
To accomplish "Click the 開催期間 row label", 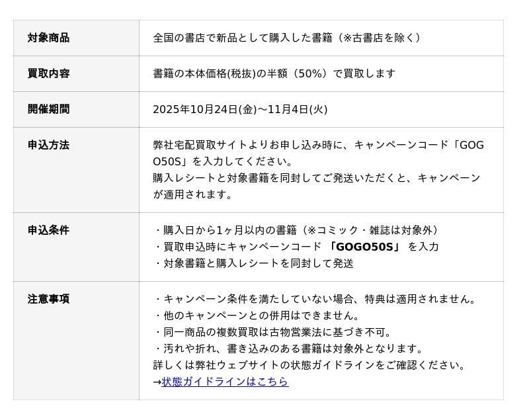I will coord(48,109).
